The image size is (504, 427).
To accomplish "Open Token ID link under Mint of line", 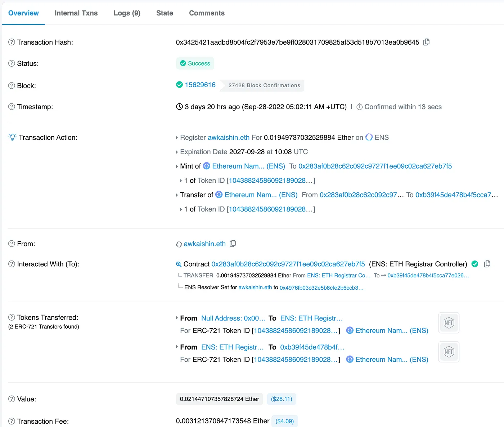I will click(271, 181).
